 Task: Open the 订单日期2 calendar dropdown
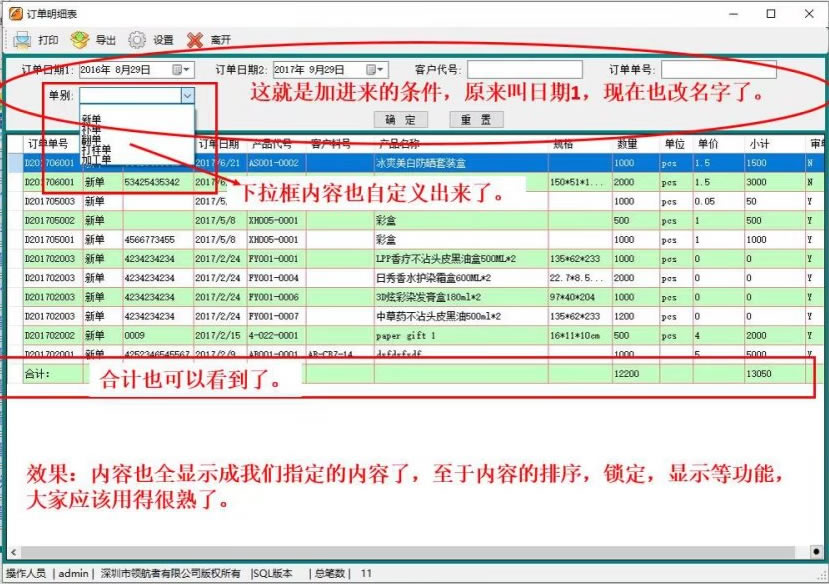[375, 70]
